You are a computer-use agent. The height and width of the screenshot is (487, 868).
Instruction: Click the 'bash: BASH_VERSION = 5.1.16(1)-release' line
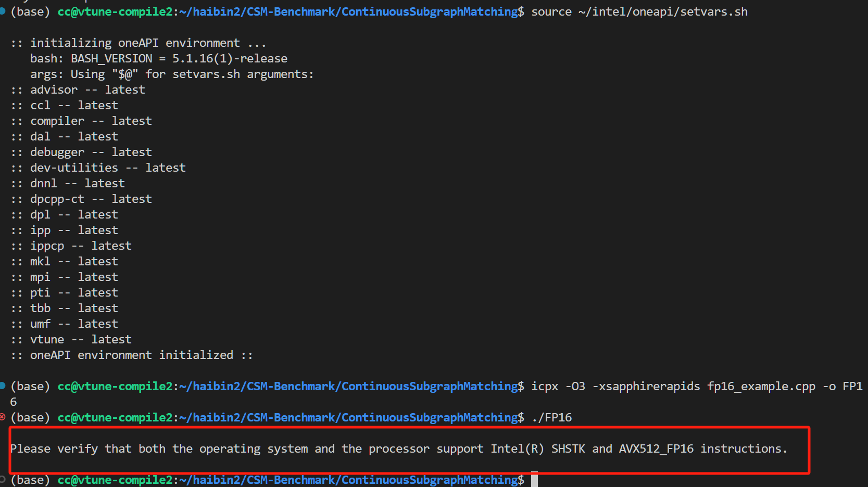pyautogui.click(x=159, y=58)
